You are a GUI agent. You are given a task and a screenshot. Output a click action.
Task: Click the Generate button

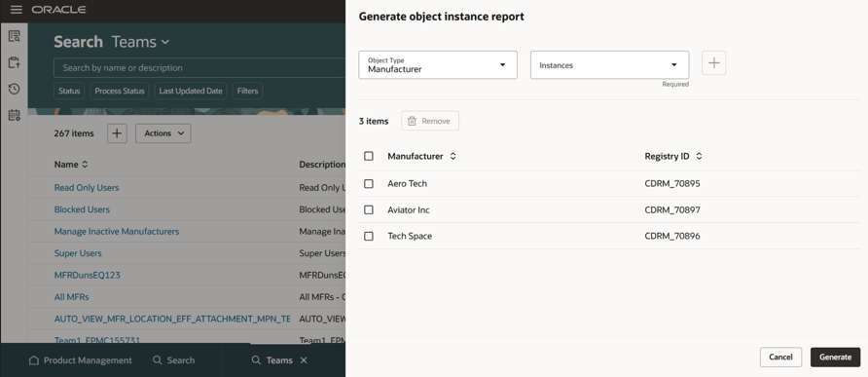835,358
